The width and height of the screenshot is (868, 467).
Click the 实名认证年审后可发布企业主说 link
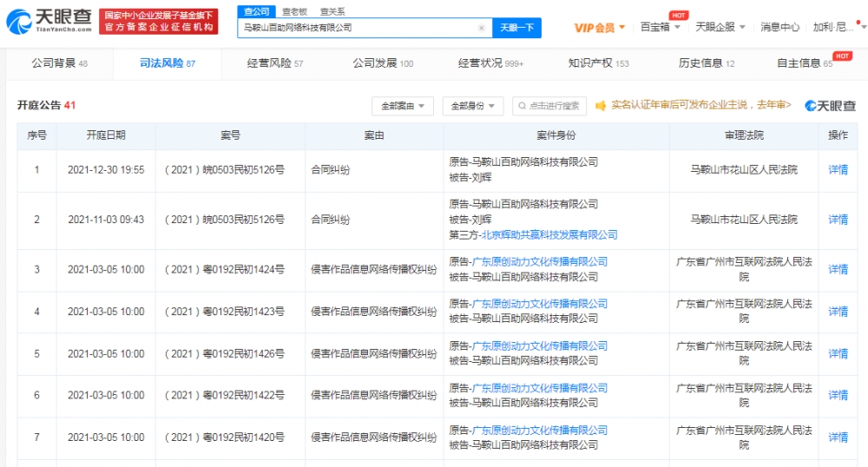click(700, 105)
